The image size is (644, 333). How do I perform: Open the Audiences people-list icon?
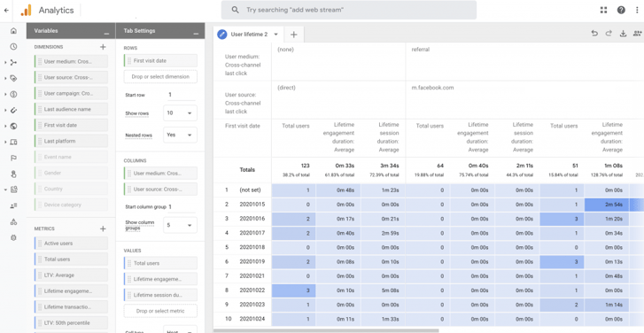(x=13, y=205)
